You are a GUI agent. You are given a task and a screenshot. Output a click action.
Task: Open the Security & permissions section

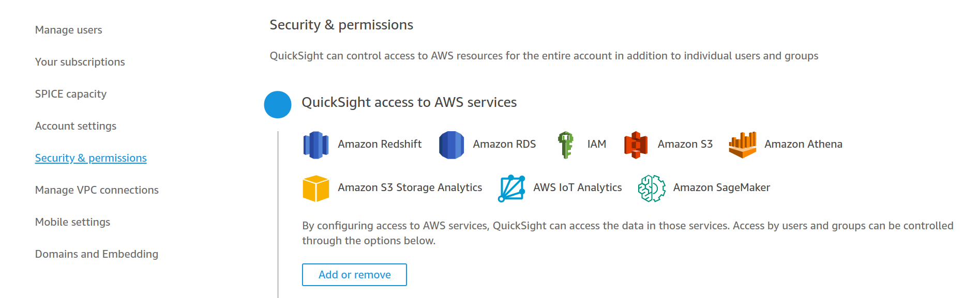[x=91, y=158]
